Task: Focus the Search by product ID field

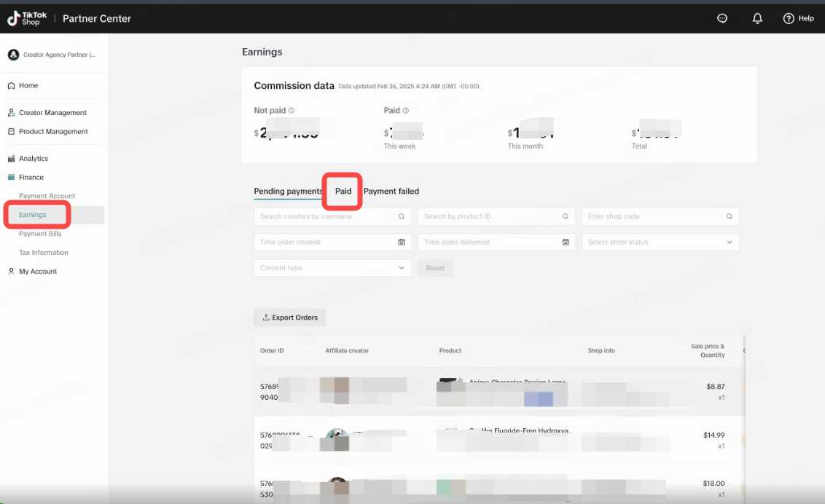Action: (x=496, y=216)
